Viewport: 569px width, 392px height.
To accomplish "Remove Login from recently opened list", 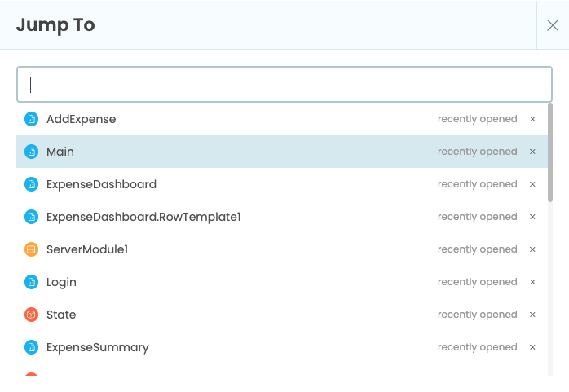I will 532,282.
